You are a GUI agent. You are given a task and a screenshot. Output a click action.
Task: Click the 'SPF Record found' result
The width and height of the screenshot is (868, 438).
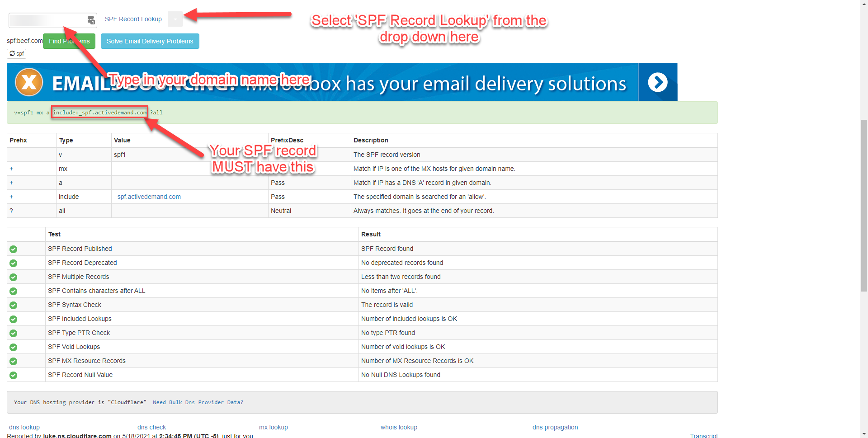pos(387,249)
